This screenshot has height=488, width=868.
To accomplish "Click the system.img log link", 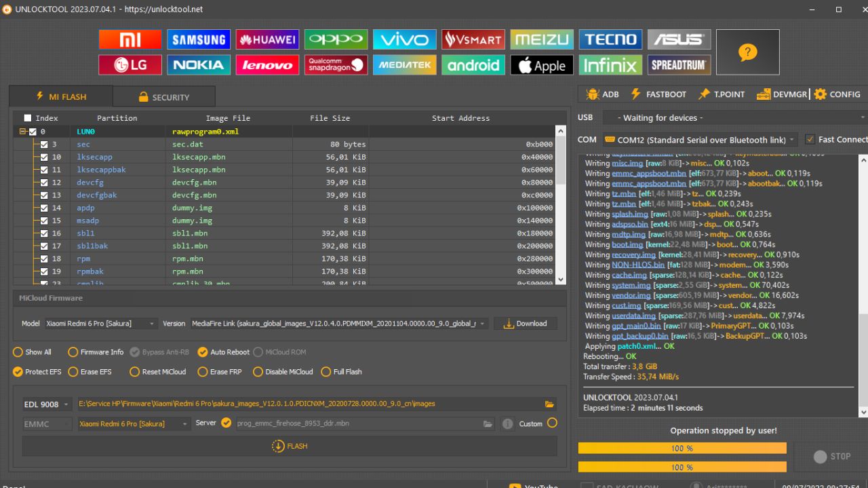I will (x=631, y=285).
